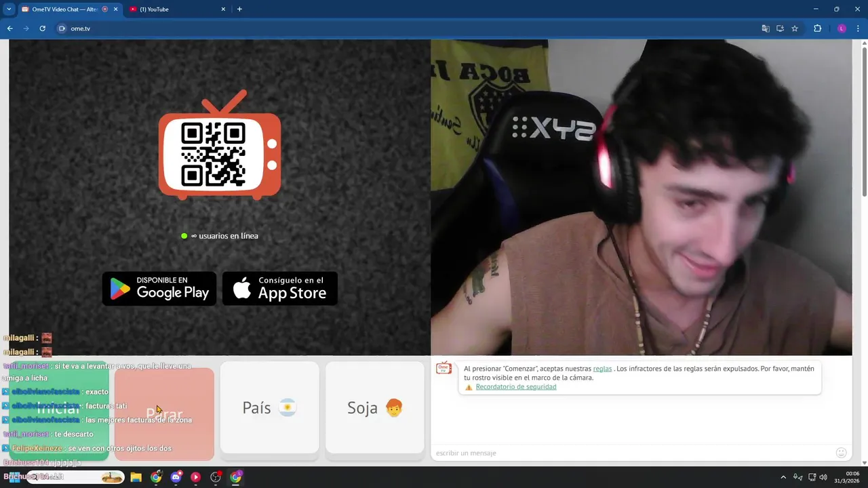Click the OmeTV logo beside rules message
The height and width of the screenshot is (488, 868).
click(x=444, y=368)
